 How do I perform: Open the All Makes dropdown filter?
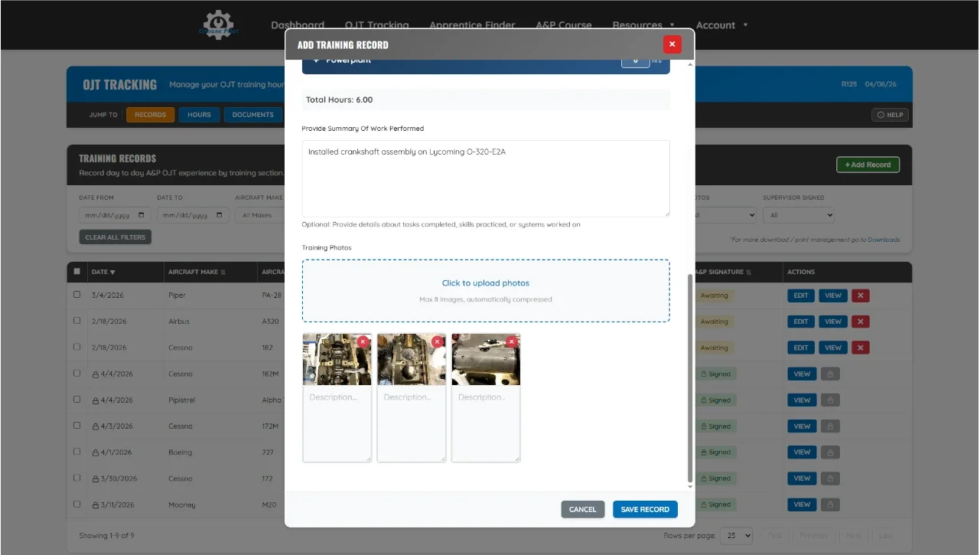click(x=259, y=215)
